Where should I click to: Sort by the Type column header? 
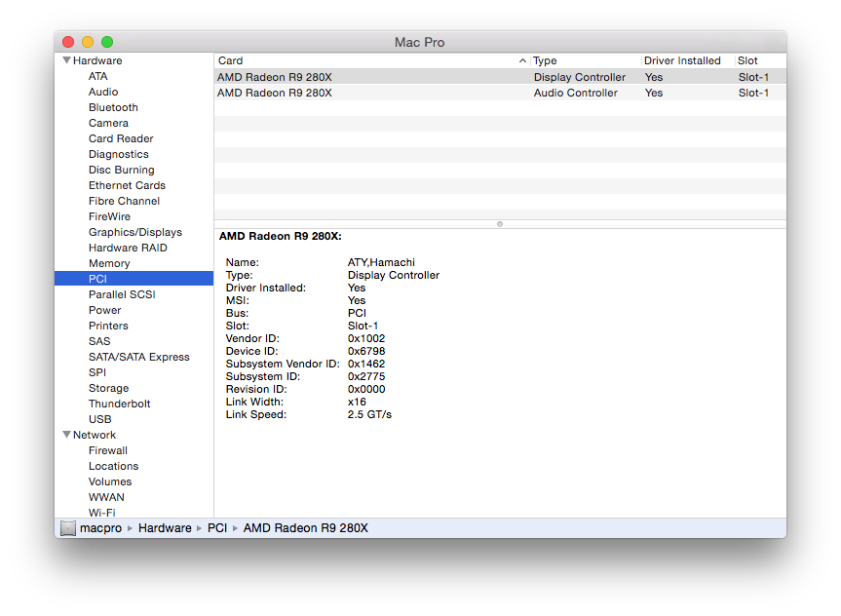point(586,60)
